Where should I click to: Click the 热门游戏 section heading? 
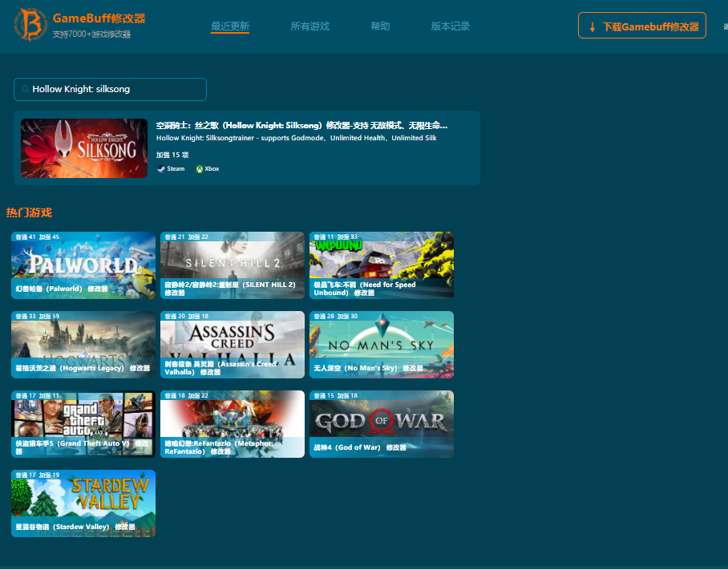click(x=29, y=212)
